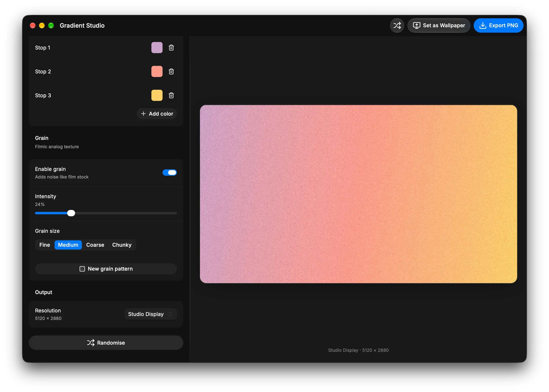
Task: Toggle Enable grain switch off
Action: coord(170,173)
